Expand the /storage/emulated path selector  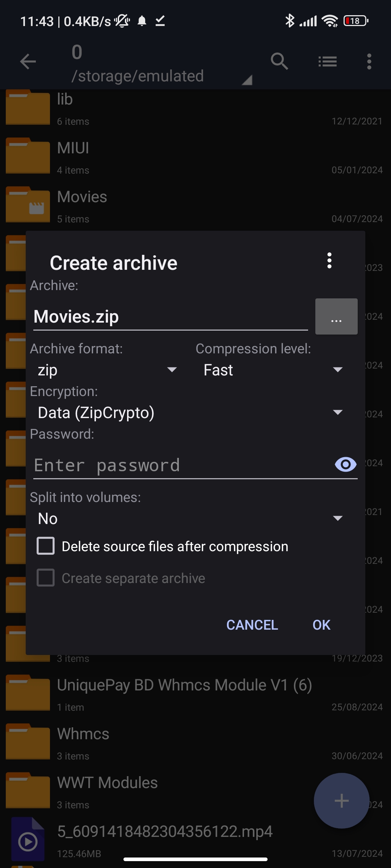pos(162,76)
